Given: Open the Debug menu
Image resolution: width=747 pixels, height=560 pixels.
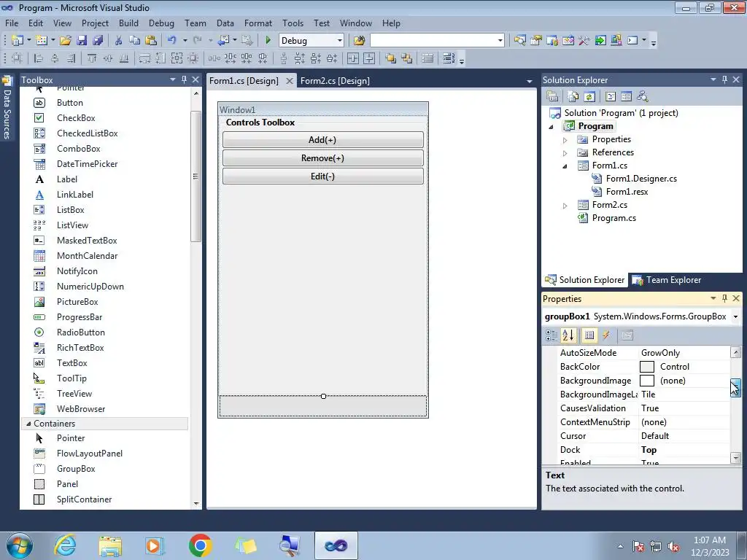Looking at the screenshot, I should tap(161, 23).
